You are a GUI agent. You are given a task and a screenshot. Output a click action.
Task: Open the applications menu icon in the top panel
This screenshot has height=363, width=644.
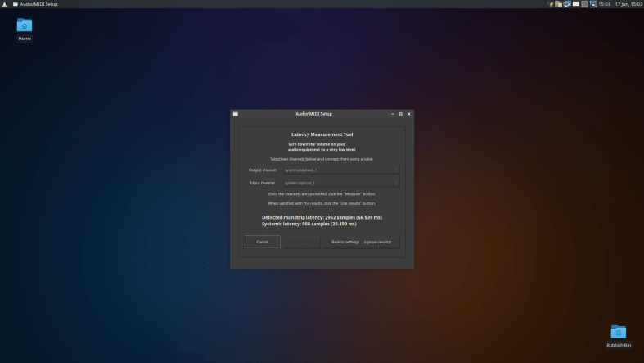[5, 4]
